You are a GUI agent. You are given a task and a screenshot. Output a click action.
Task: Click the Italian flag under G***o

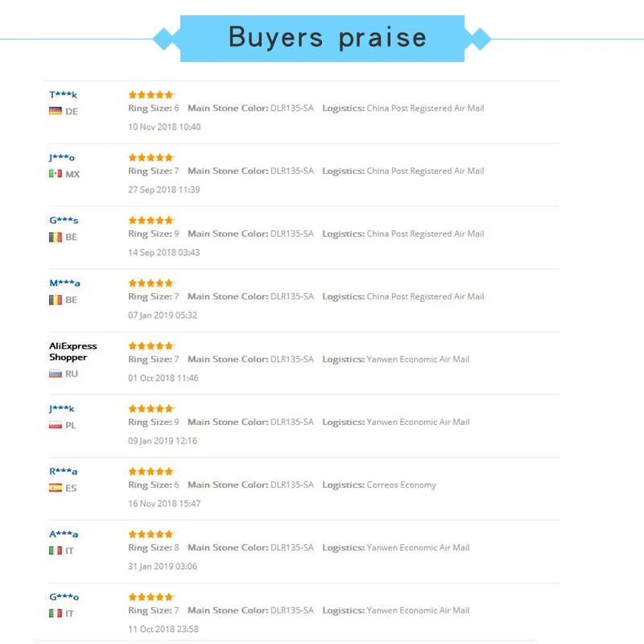pyautogui.click(x=56, y=613)
